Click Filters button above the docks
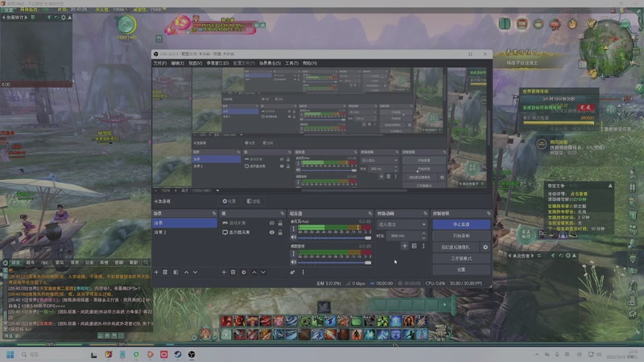This screenshot has width=644, height=362. tap(254, 201)
